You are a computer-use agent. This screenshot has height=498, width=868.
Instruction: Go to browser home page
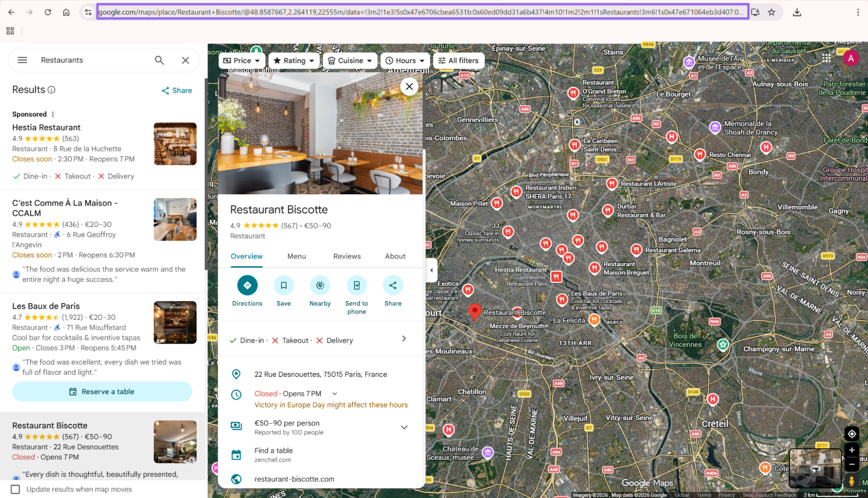(66, 12)
